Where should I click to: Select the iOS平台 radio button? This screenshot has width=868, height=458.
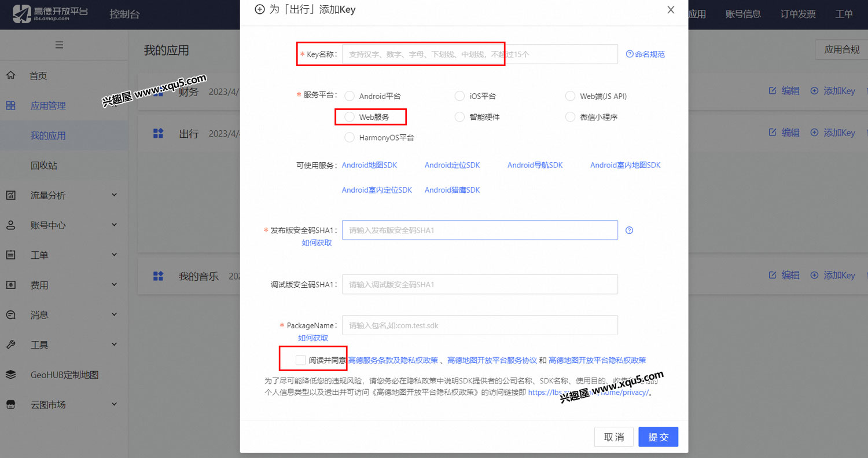point(459,96)
